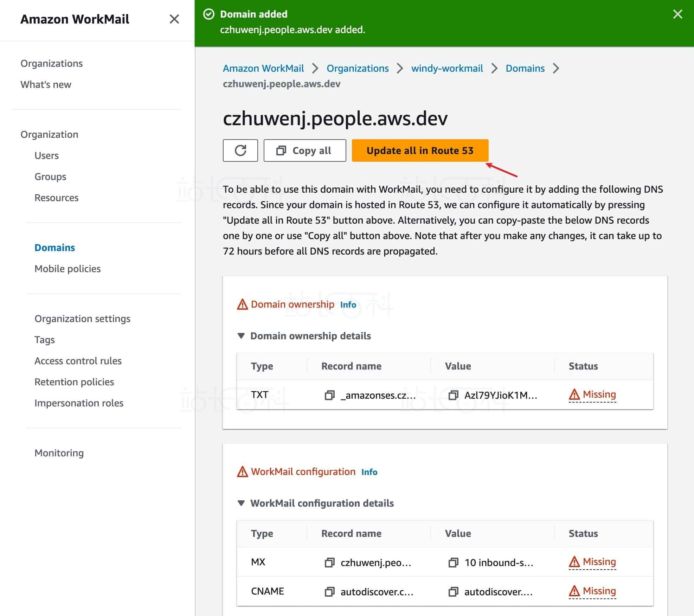Viewport: 694px width, 616px height.
Task: Open Info link beside WorkMail configuration
Action: tap(369, 472)
